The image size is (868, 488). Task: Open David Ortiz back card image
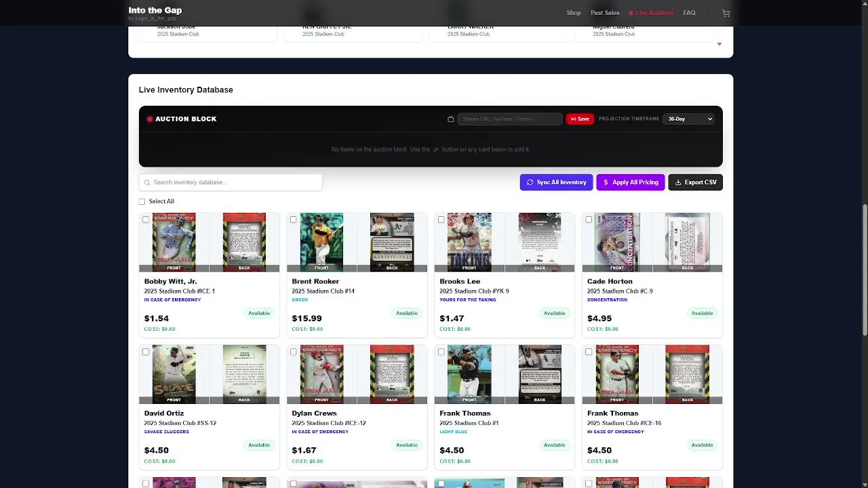pos(244,374)
